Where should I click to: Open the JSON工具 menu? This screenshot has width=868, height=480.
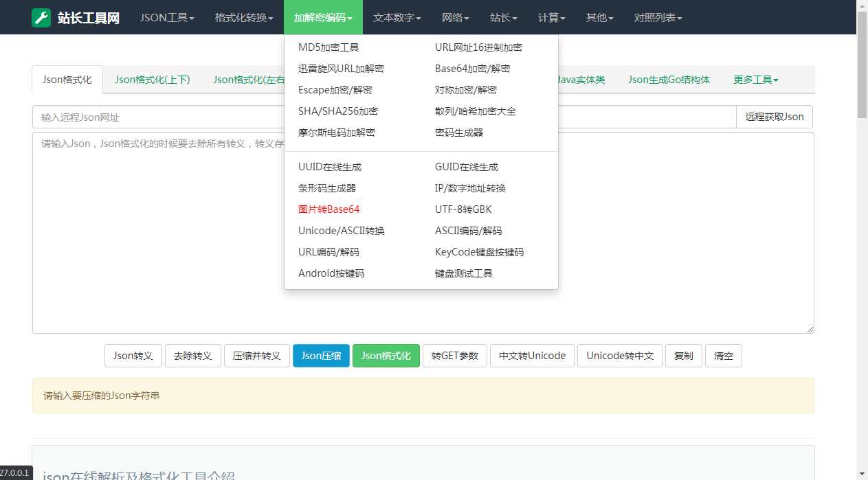(x=165, y=17)
